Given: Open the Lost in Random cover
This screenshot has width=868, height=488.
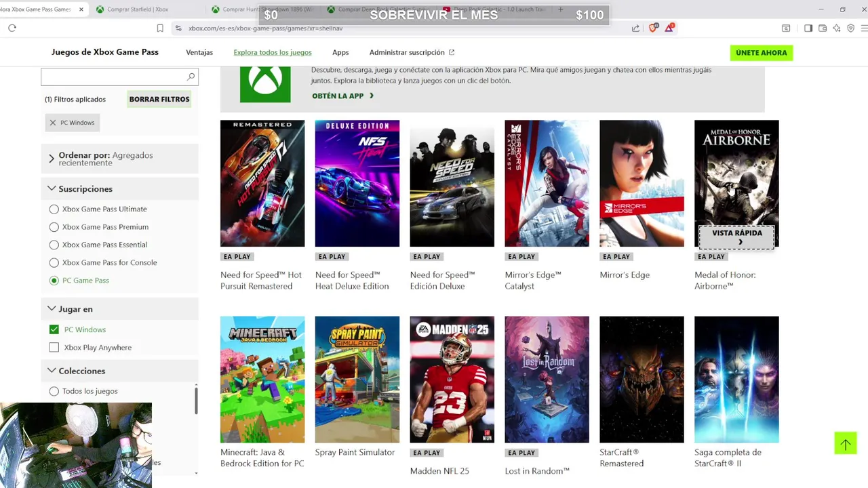Looking at the screenshot, I should pos(547,380).
